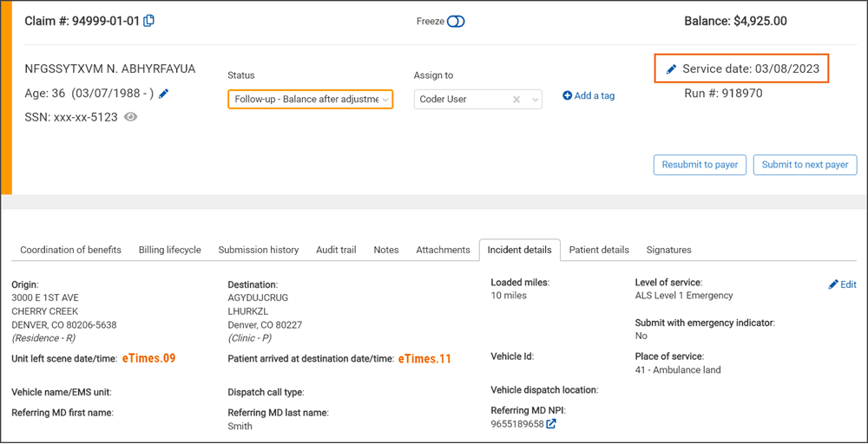Open the Referring MD NPI external link icon
The width and height of the screenshot is (868, 444).
click(x=550, y=424)
